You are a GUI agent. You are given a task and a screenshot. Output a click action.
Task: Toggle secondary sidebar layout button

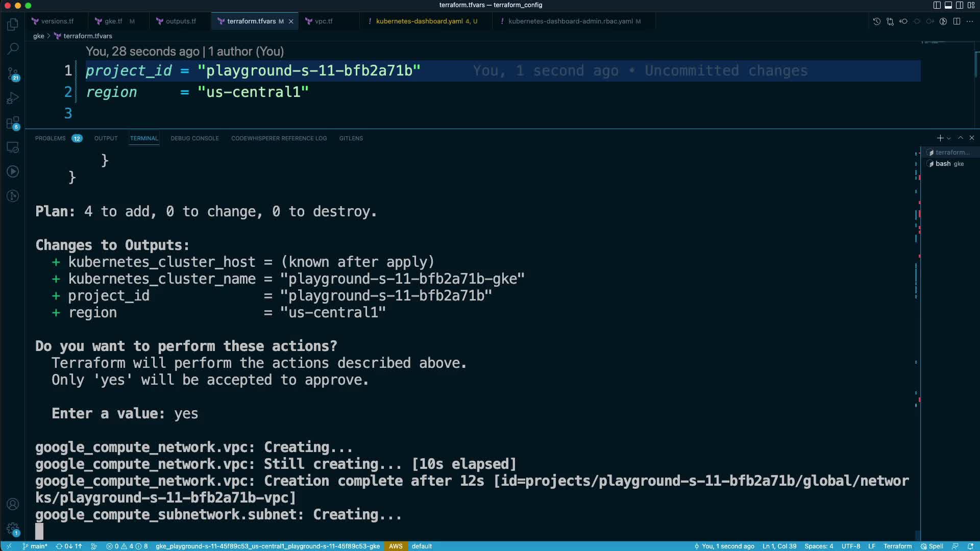pyautogui.click(x=959, y=5)
